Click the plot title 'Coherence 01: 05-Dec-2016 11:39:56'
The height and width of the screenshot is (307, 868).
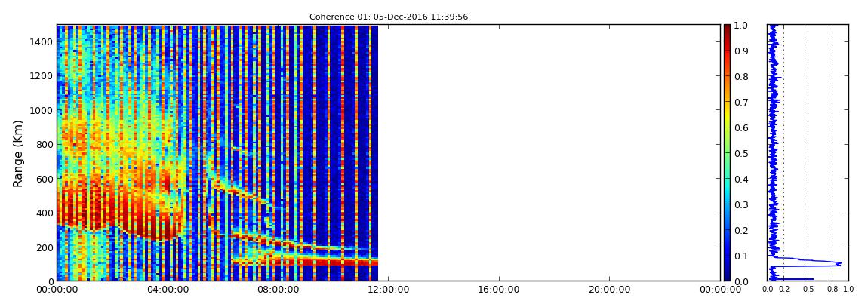pyautogui.click(x=389, y=17)
